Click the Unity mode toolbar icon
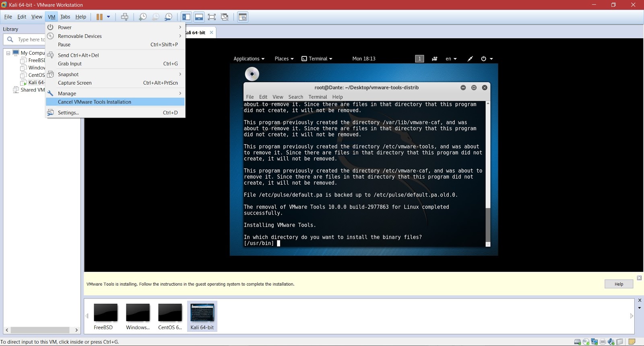This screenshot has height=346, width=644. [x=225, y=17]
